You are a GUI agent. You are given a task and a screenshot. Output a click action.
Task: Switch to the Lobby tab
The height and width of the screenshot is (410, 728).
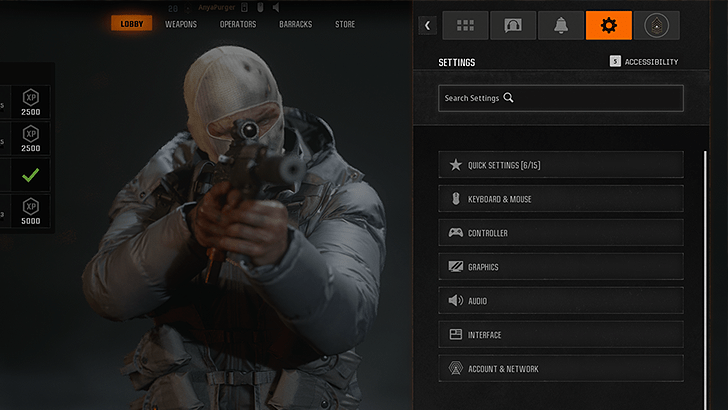click(x=131, y=24)
